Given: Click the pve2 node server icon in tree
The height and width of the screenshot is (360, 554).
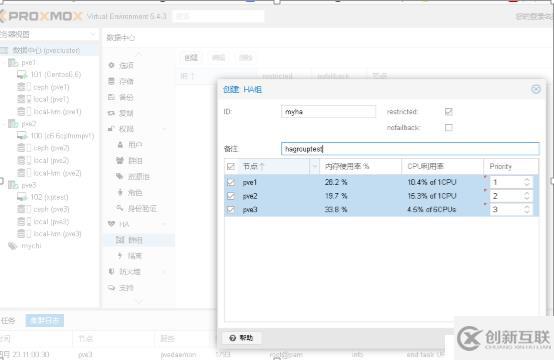Looking at the screenshot, I should click(13, 124).
